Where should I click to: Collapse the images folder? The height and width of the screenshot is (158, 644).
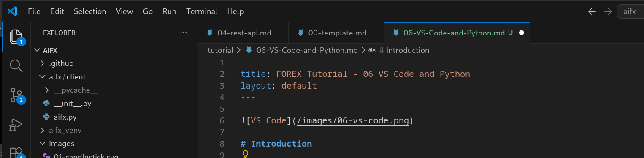tap(42, 144)
